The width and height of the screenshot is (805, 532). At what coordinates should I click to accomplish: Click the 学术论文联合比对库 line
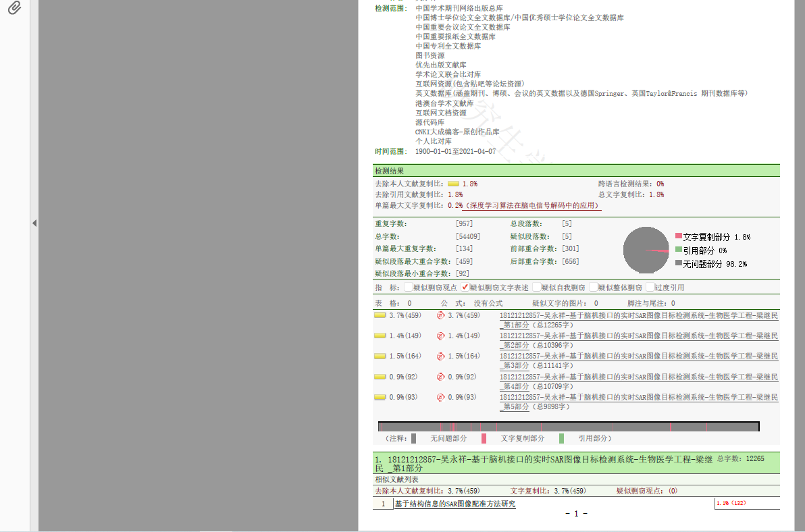(x=448, y=74)
